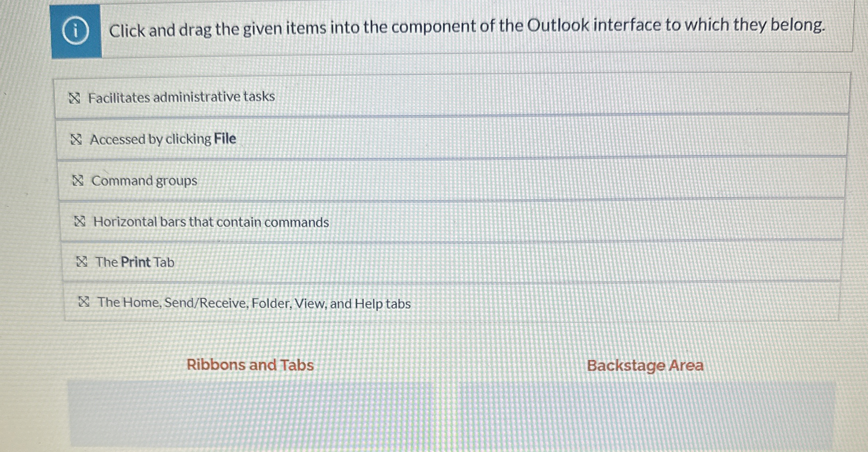Select the Accessed by clicking File item
Image resolution: width=868 pixels, height=452 pixels.
coord(163,138)
